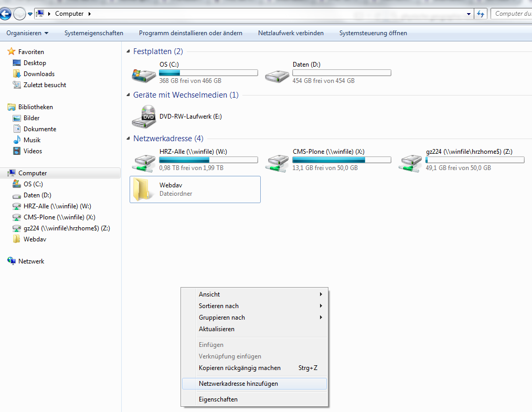Click Programm deinstallieren oder ändern
Image resolution: width=532 pixels, height=412 pixels.
(x=190, y=33)
